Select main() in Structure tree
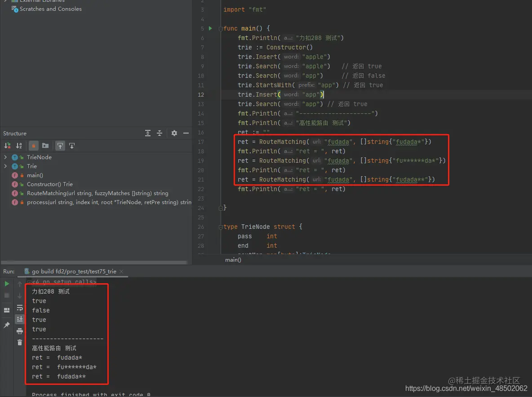 (35, 175)
